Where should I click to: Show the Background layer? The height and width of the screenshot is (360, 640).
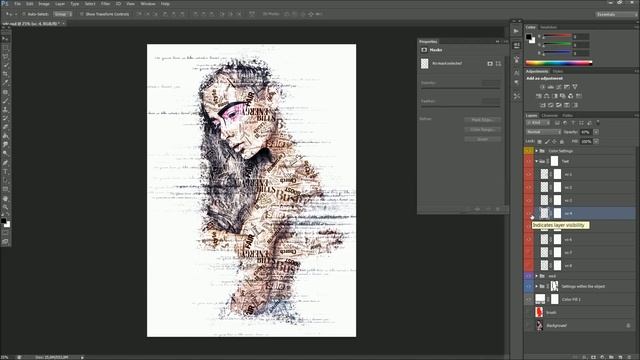(529, 326)
